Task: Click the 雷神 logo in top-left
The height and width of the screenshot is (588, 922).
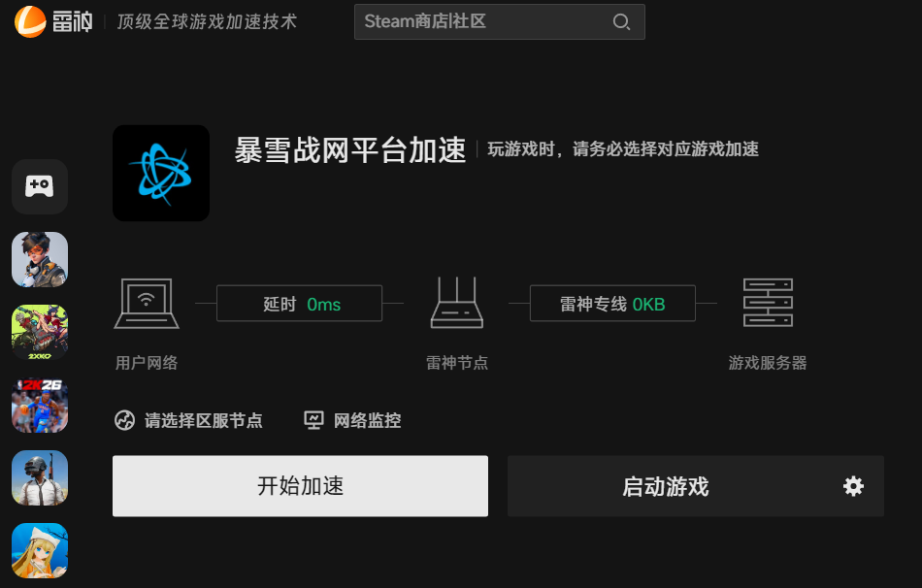Action: pyautogui.click(x=53, y=20)
